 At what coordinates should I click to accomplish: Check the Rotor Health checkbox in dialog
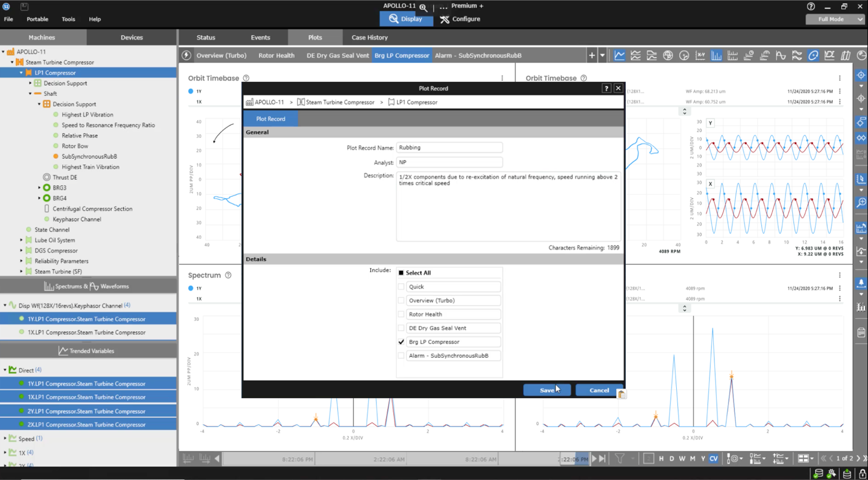point(401,314)
